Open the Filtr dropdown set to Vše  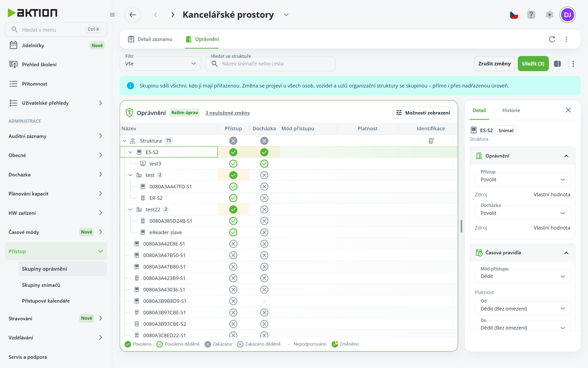coord(160,64)
